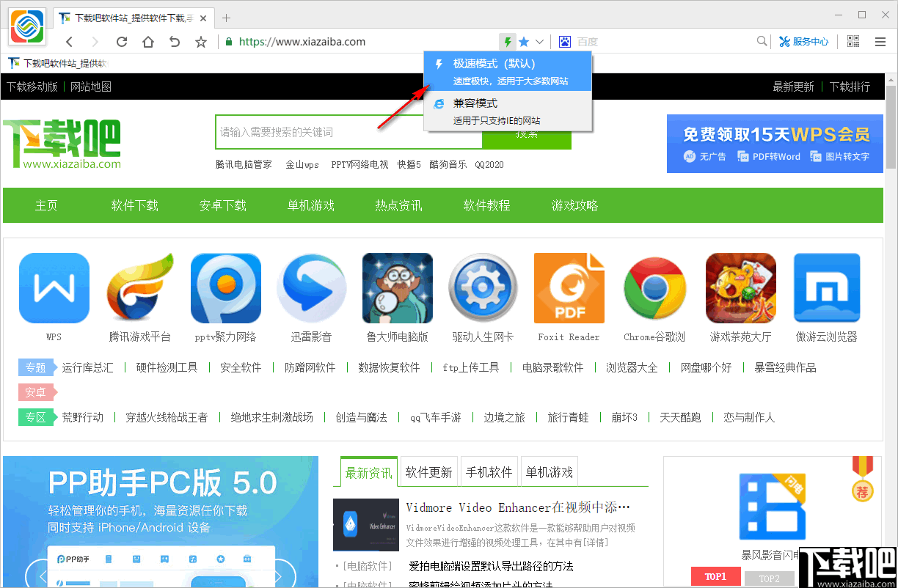
Task: Click the QR code scan icon in toolbar
Action: tap(853, 42)
